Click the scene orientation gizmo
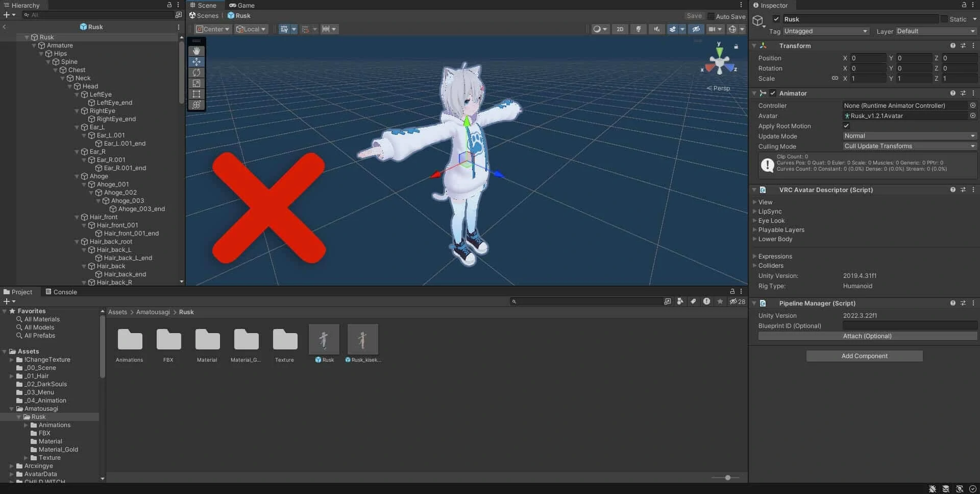 tap(719, 63)
